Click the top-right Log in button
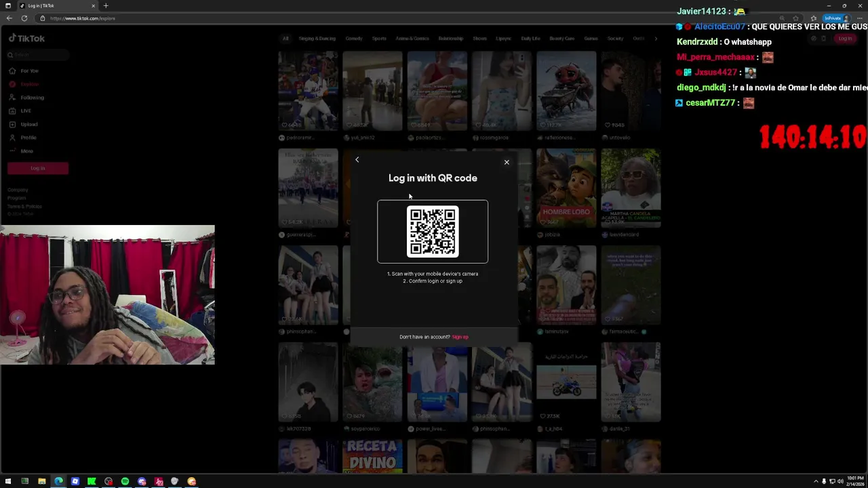 (845, 39)
